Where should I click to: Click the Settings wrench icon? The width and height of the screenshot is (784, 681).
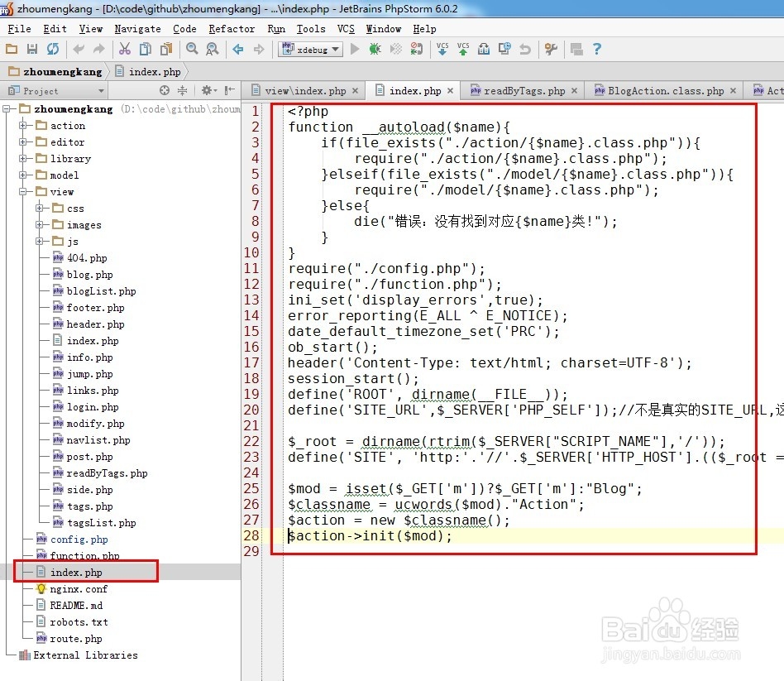pyautogui.click(x=551, y=49)
